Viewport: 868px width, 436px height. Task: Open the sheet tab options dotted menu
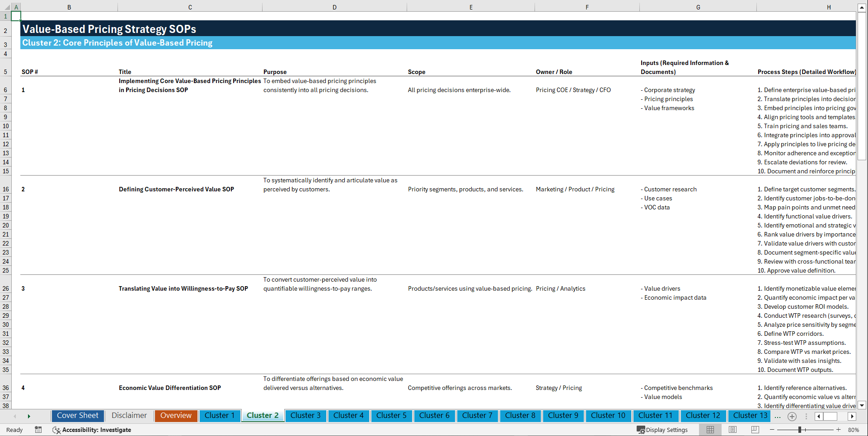click(807, 416)
